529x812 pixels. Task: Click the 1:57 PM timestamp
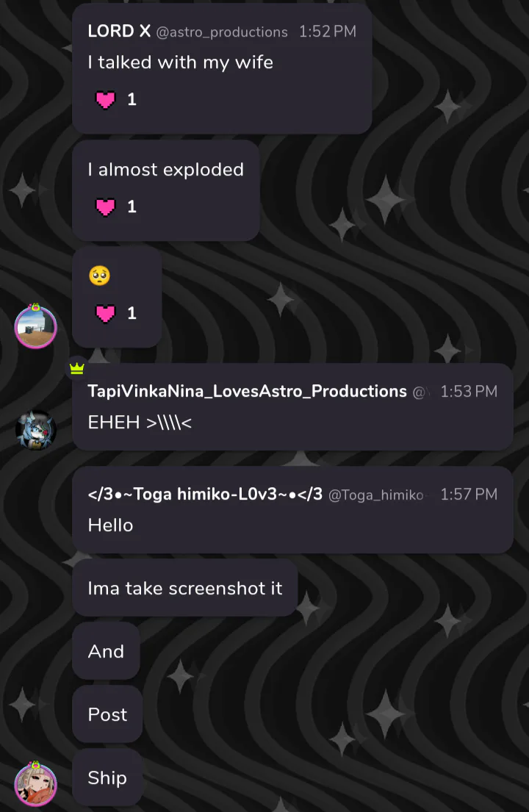pos(469,495)
